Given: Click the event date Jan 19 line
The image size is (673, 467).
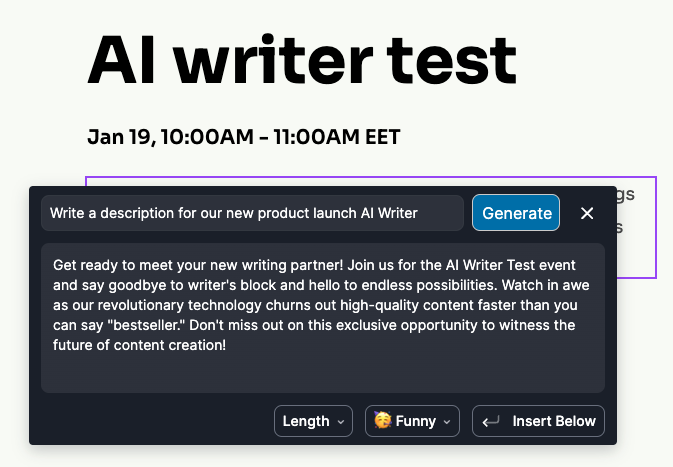Looking at the screenshot, I should click(243, 137).
